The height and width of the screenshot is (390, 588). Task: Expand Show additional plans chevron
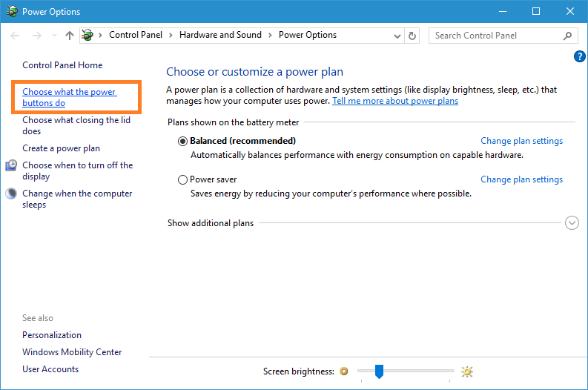[x=572, y=222]
